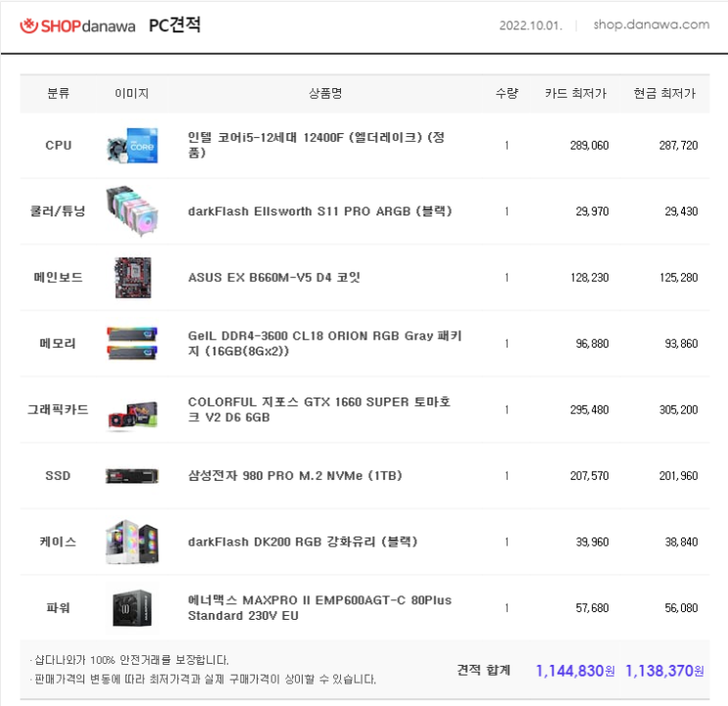Click case card price 39,960
The width and height of the screenshot is (728, 706).
coord(592,541)
